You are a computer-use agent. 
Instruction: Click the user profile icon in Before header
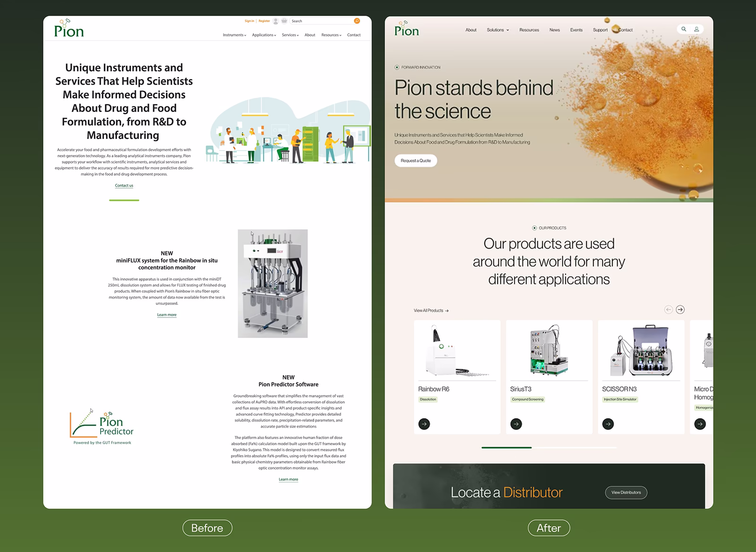pyautogui.click(x=275, y=21)
